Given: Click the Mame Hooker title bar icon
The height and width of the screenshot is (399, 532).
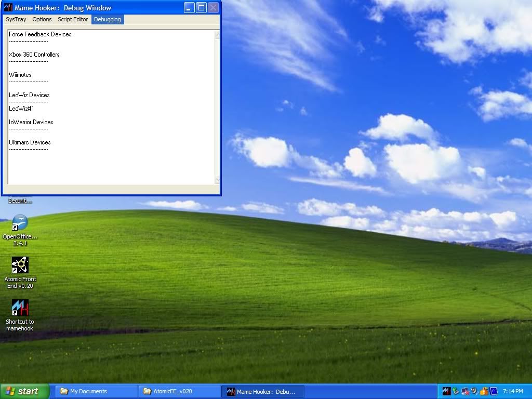Looking at the screenshot, I should [x=8, y=7].
